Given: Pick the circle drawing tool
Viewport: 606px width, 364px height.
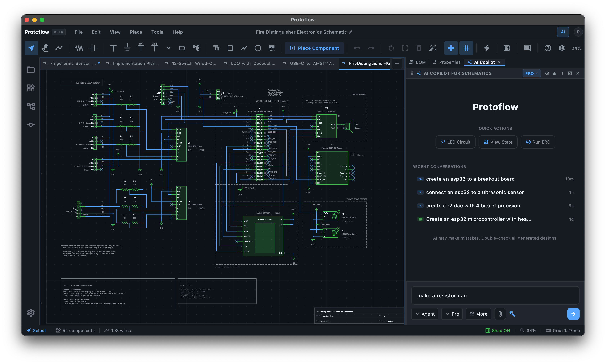Looking at the screenshot, I should coord(258,48).
